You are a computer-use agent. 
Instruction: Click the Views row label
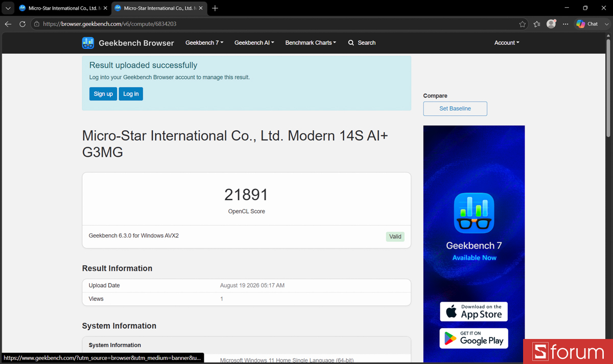pyautogui.click(x=96, y=299)
